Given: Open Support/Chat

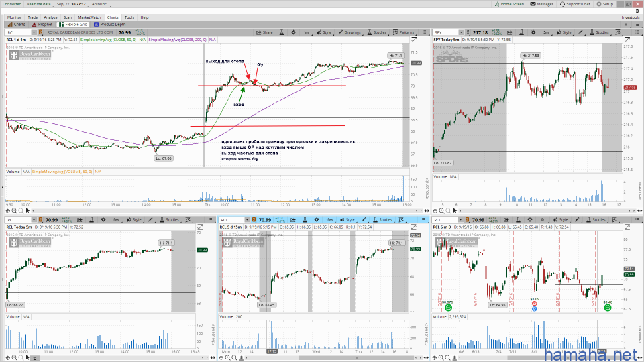Looking at the screenshot, I should (575, 4).
